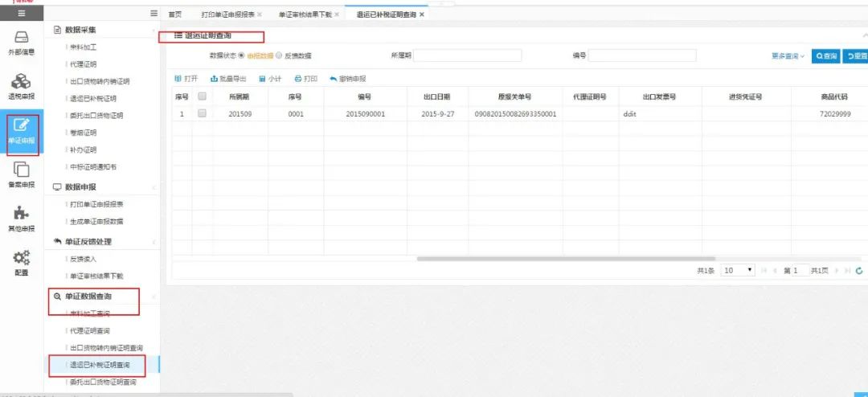Screen dimensions: 868x397
Task: Select the 申报数据 radio button
Action: (x=241, y=55)
